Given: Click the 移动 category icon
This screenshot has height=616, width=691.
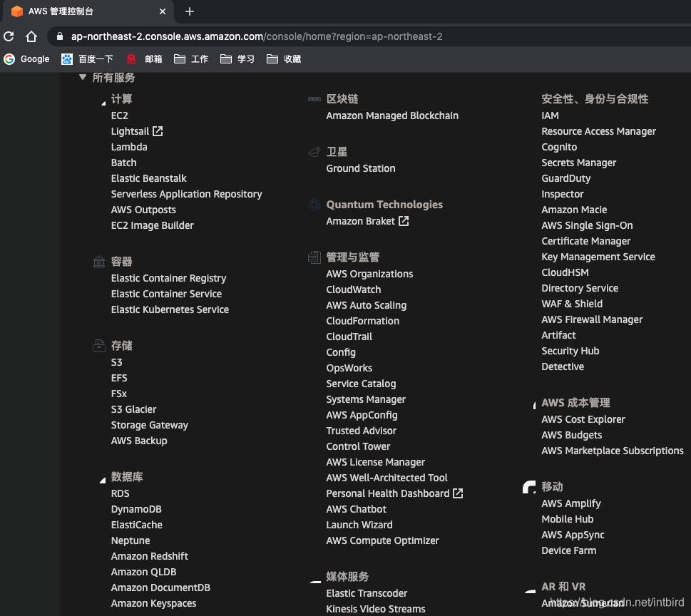Looking at the screenshot, I should coord(529,487).
